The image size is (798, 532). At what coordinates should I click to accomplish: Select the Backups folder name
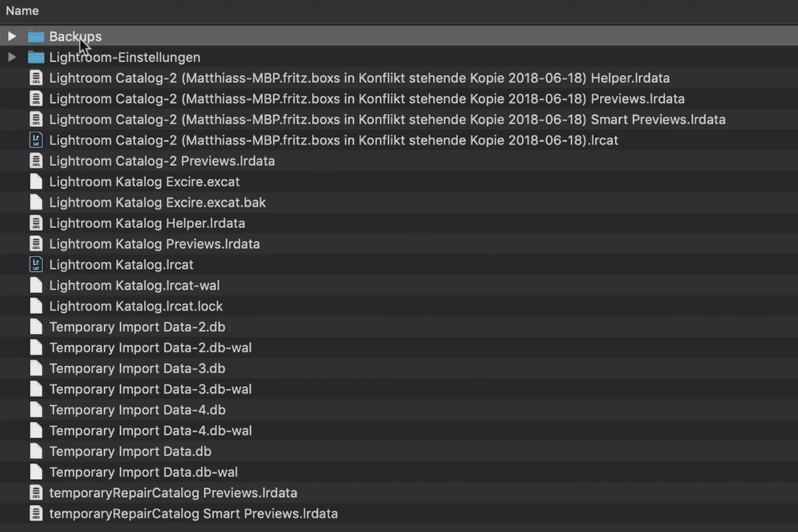pyautogui.click(x=75, y=37)
